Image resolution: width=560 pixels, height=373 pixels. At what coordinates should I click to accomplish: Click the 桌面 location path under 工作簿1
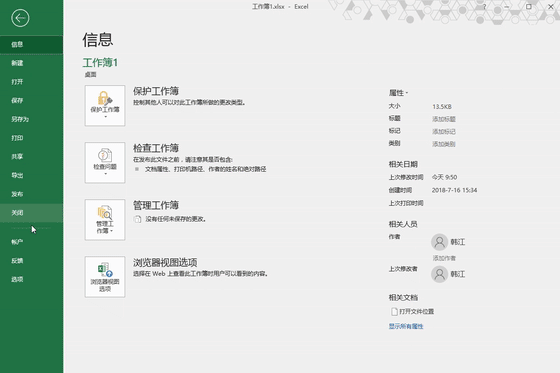point(90,75)
